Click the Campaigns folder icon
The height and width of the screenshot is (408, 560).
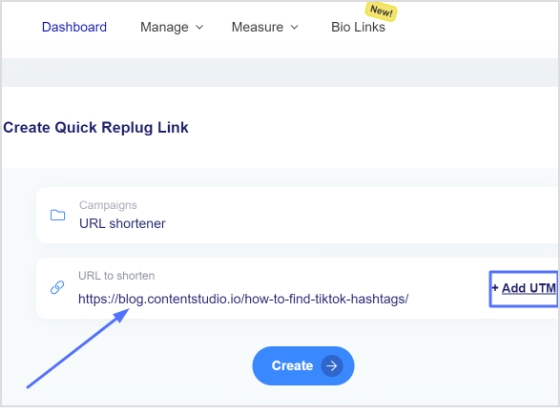58,215
